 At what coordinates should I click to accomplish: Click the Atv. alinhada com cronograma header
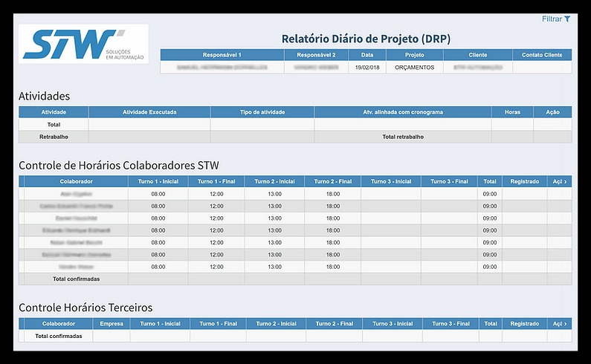click(x=402, y=112)
